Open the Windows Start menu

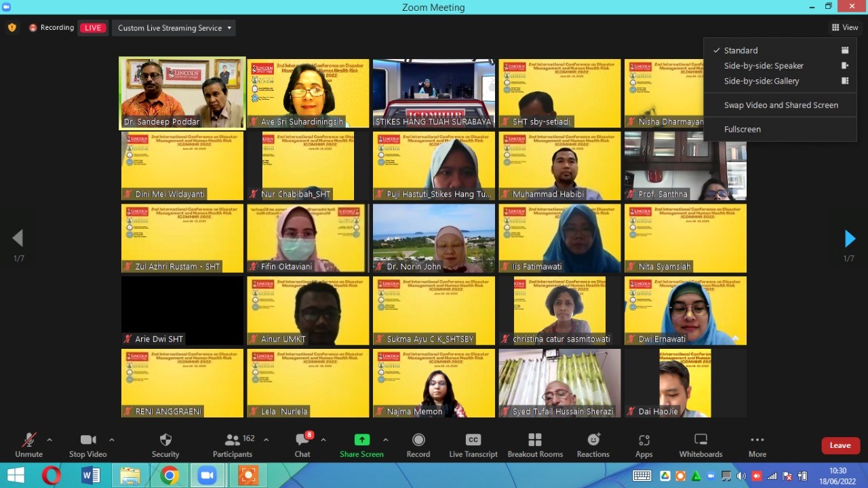tap(16, 476)
